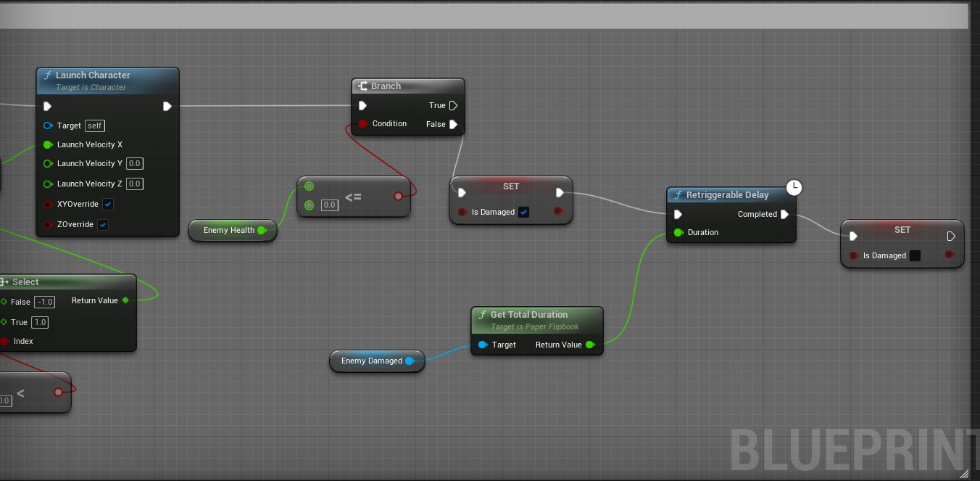Click the Launch Character output execution pin
The image size is (980, 481).
(167, 107)
